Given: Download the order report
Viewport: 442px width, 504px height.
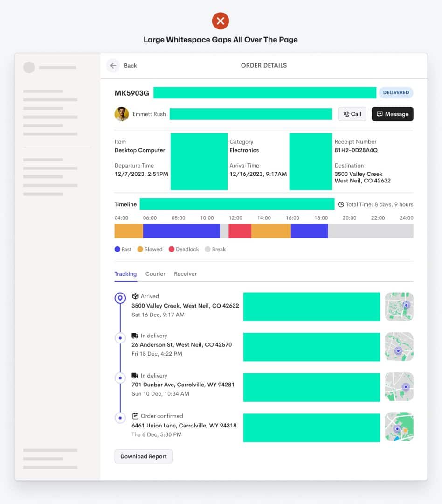Looking at the screenshot, I should tap(143, 456).
